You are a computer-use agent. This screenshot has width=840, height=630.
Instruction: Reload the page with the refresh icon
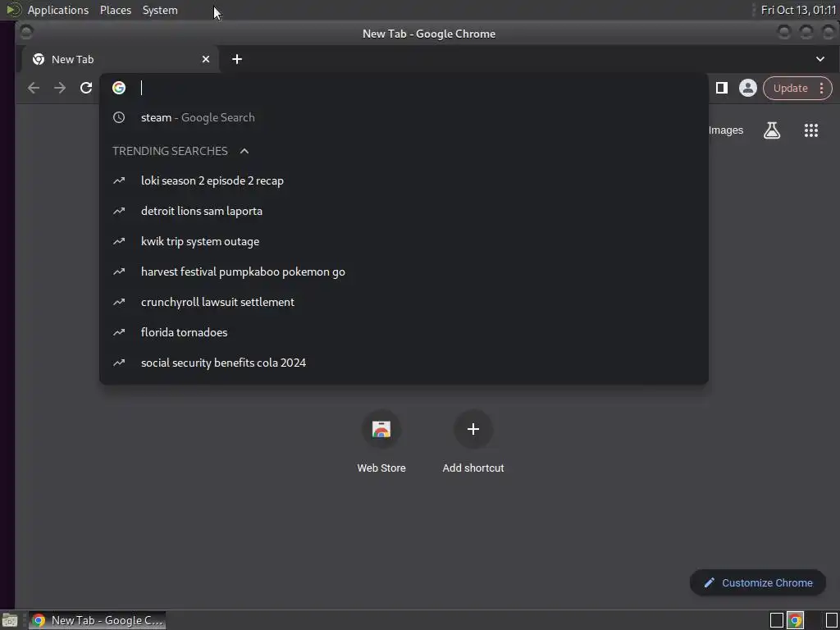85,88
